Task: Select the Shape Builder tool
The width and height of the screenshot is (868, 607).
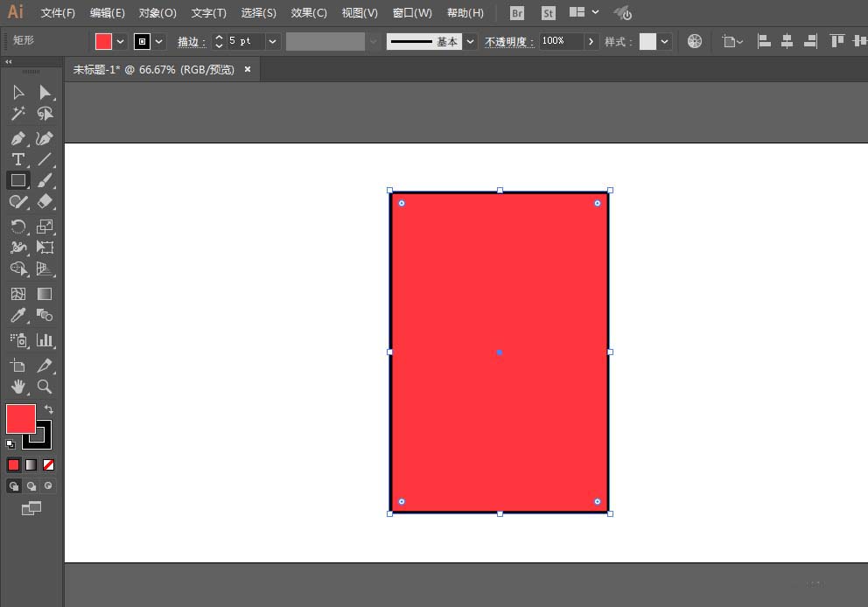Action: click(x=18, y=269)
